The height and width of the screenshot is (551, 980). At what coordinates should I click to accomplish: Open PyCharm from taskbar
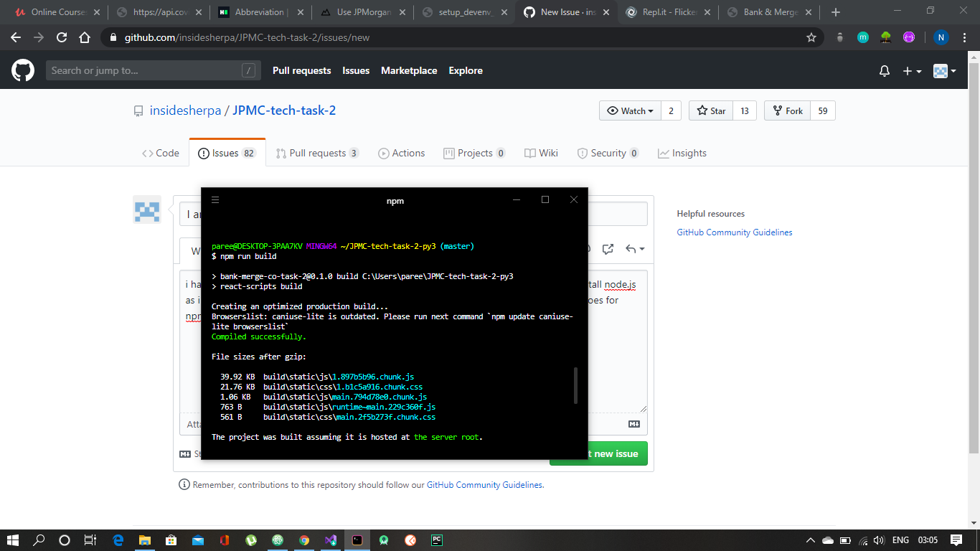(x=436, y=540)
